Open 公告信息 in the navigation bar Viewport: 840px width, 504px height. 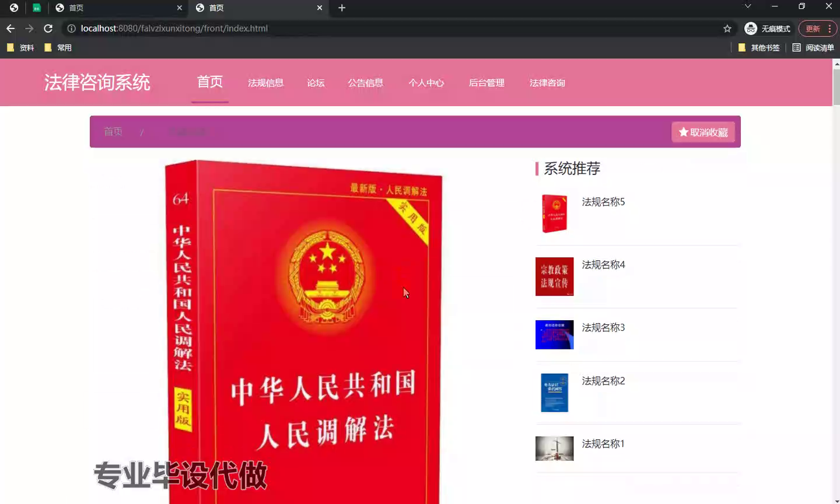[366, 83]
